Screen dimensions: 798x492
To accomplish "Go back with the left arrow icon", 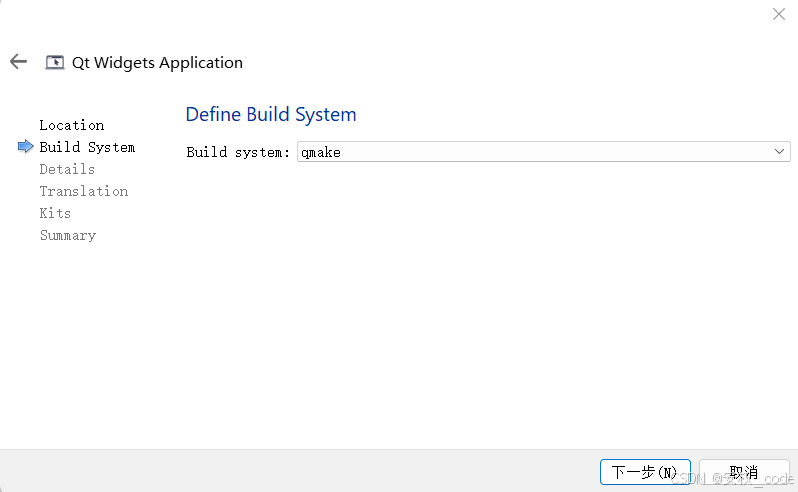I will pyautogui.click(x=18, y=62).
